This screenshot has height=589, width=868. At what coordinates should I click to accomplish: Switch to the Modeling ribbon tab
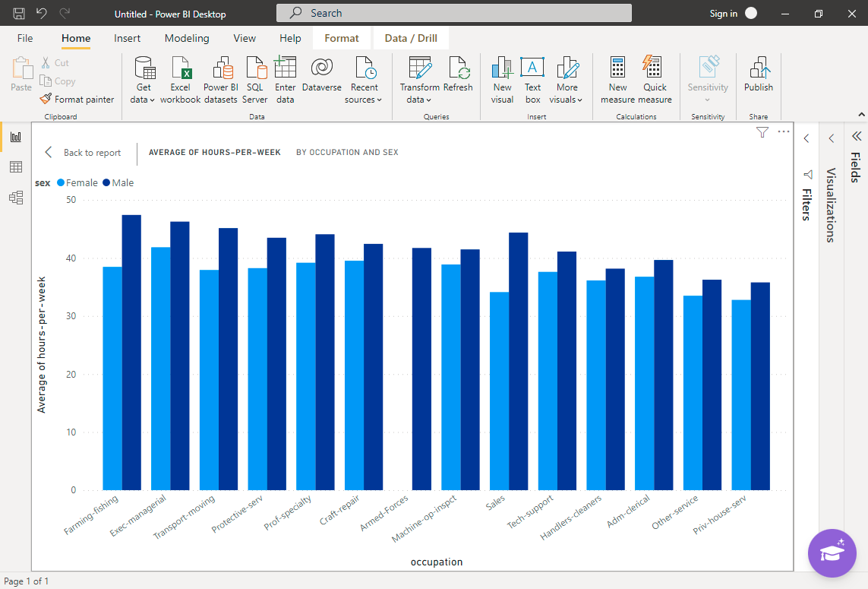pos(187,37)
